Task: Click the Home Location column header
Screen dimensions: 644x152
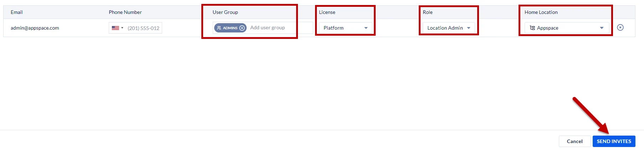Action: (541, 12)
